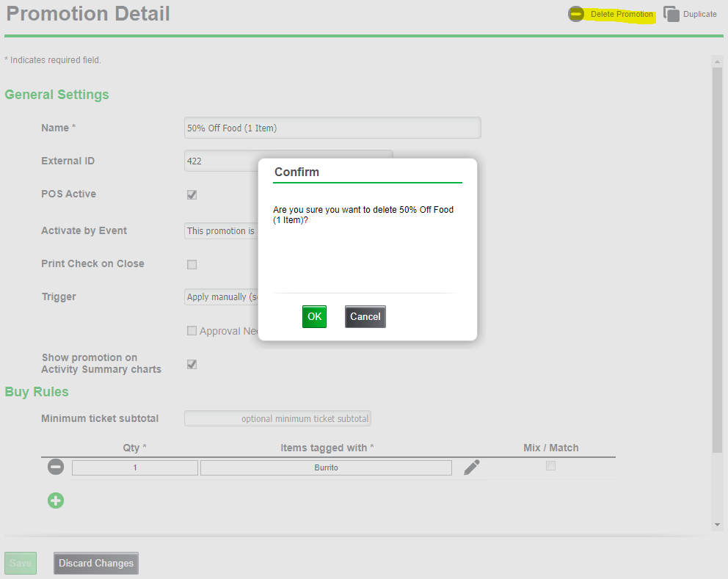Click the Save button

pyautogui.click(x=21, y=563)
